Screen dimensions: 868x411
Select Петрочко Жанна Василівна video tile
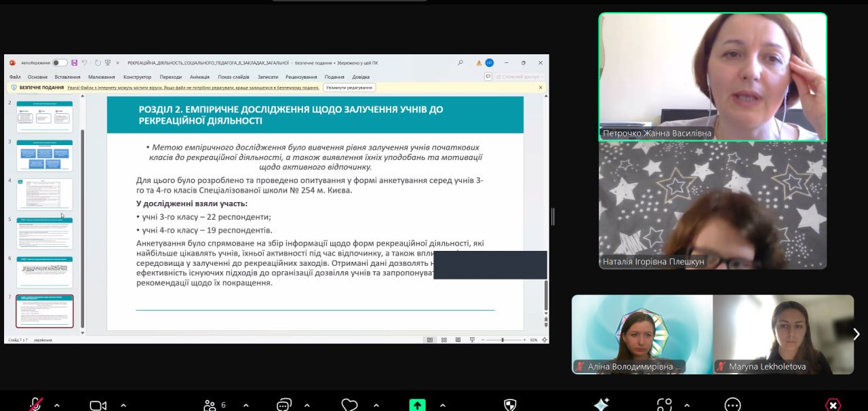pyautogui.click(x=713, y=77)
